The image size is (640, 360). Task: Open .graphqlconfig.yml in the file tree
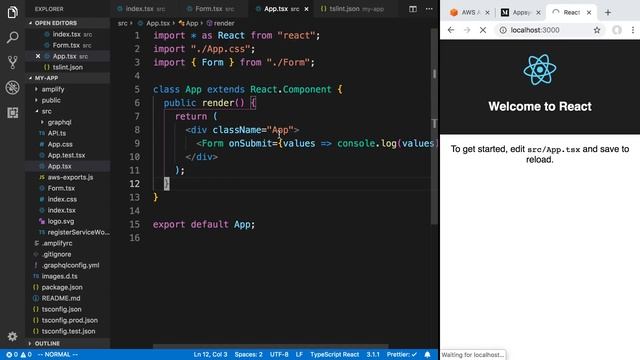point(70,265)
